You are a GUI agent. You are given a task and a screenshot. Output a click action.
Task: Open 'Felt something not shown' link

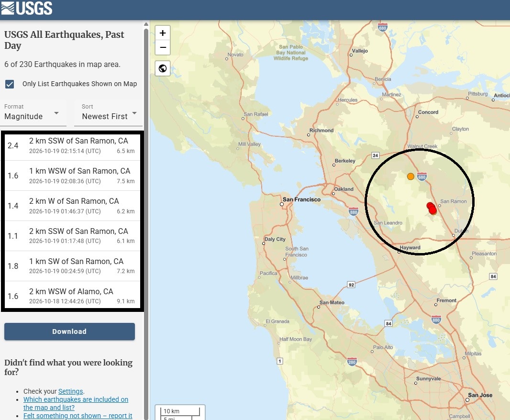click(78, 416)
